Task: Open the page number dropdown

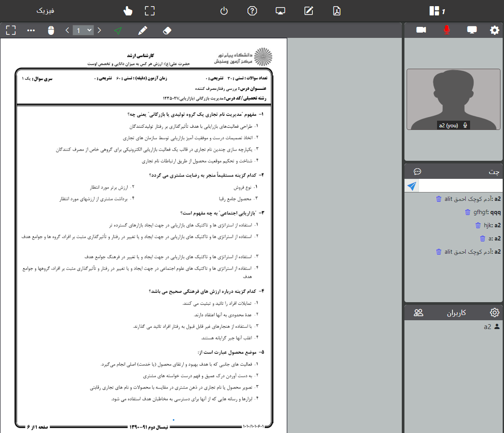Action: tap(83, 30)
